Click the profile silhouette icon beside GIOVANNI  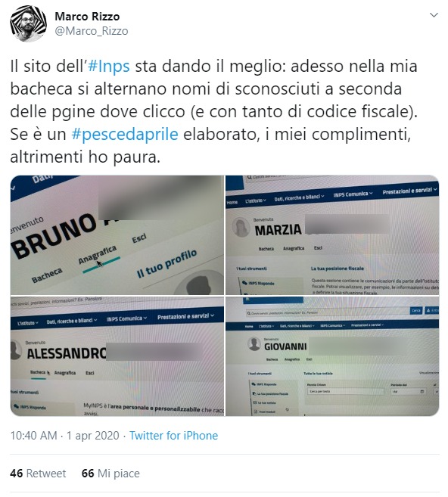point(254,344)
